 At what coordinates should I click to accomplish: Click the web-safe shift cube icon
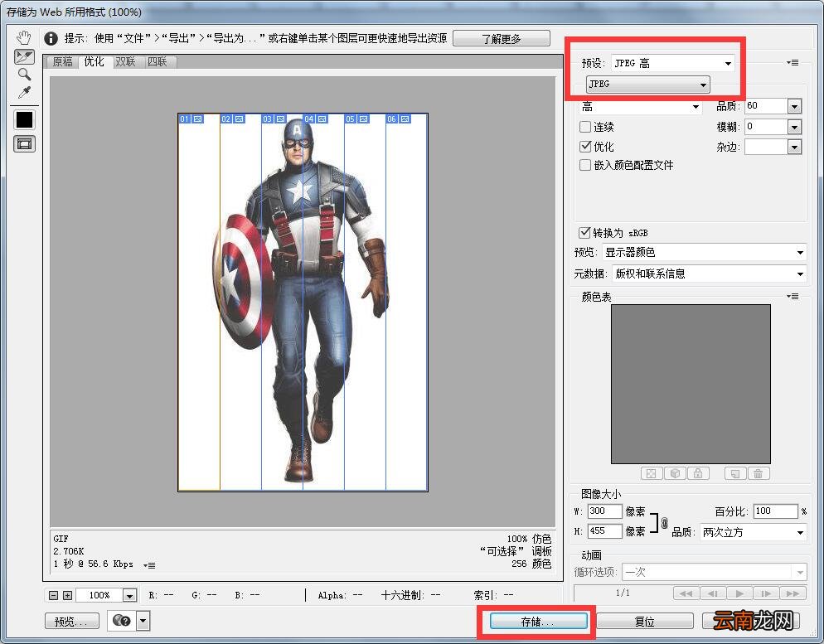click(675, 473)
